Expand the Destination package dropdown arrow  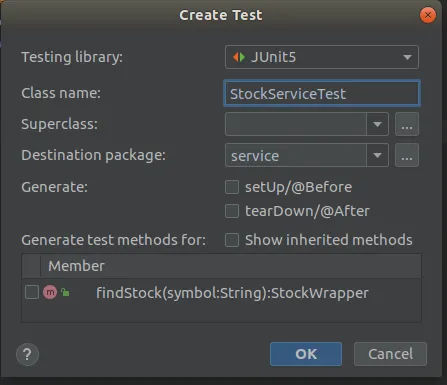pyautogui.click(x=377, y=155)
